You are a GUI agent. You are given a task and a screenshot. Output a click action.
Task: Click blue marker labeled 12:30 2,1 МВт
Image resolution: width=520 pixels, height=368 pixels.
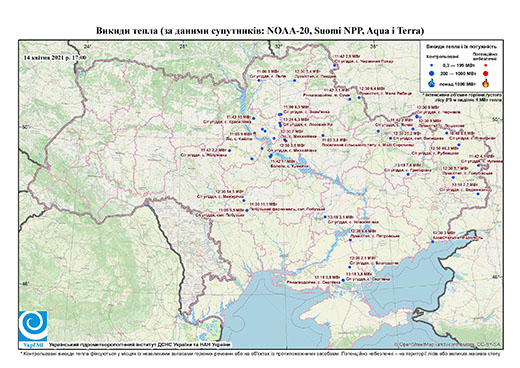[x=350, y=267]
